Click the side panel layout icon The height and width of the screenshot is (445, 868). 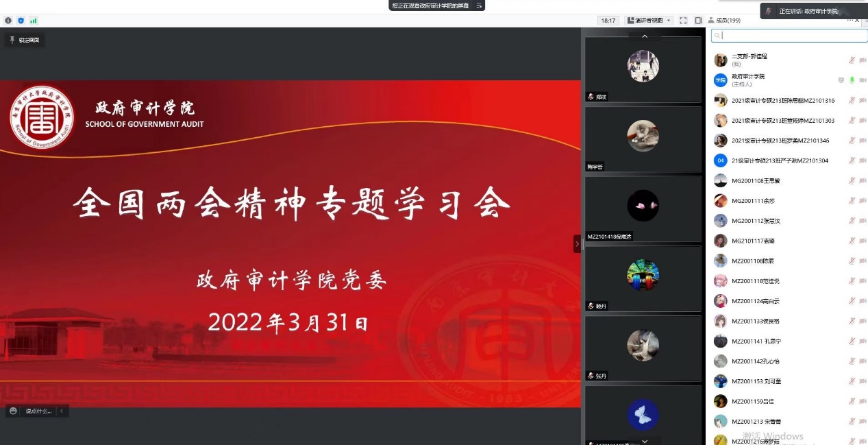698,21
